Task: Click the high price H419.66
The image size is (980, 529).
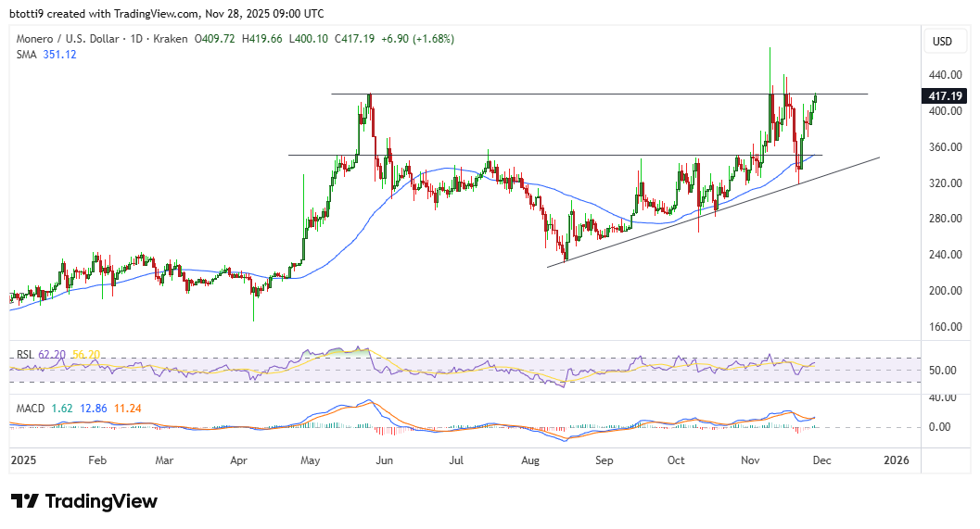Action: tap(261, 39)
